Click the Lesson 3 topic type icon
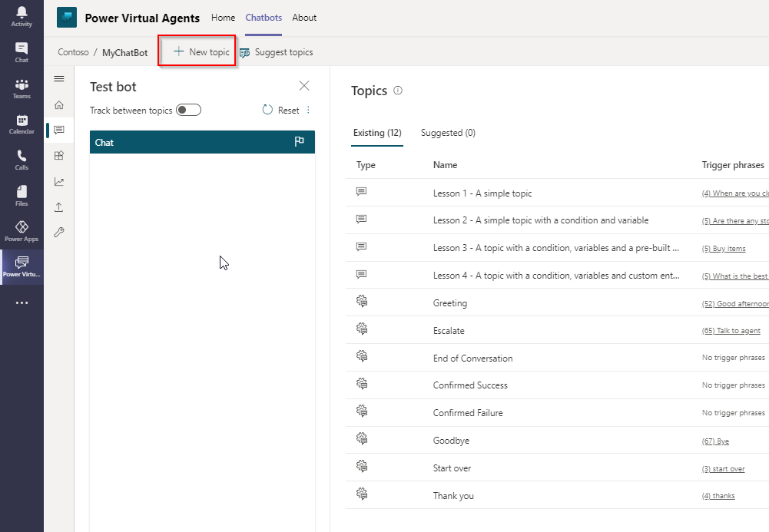769x532 pixels. [361, 246]
